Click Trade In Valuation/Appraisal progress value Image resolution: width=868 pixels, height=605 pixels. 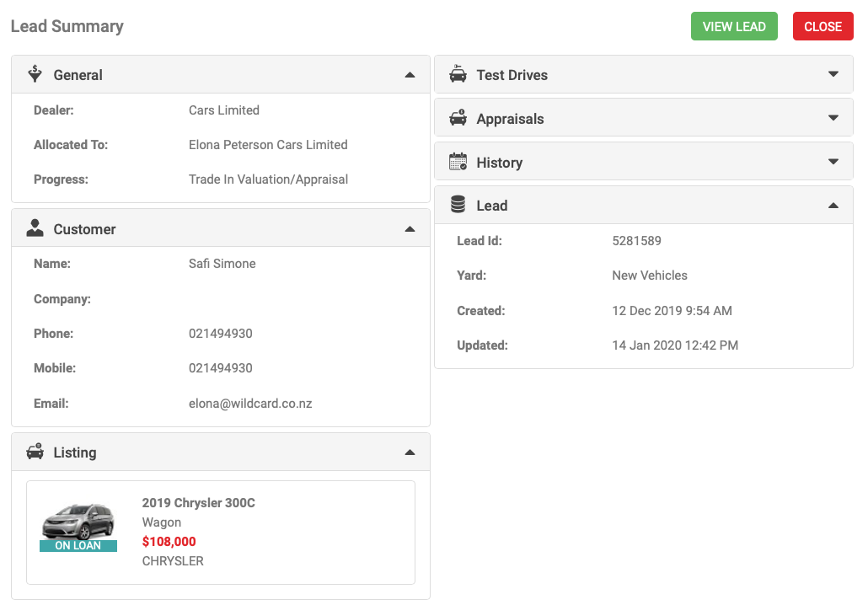268,179
